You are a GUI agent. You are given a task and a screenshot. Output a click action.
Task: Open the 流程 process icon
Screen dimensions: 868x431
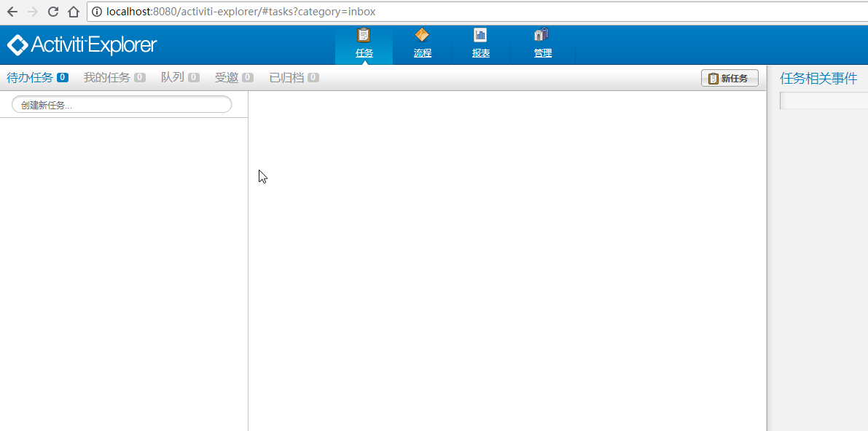point(422,36)
